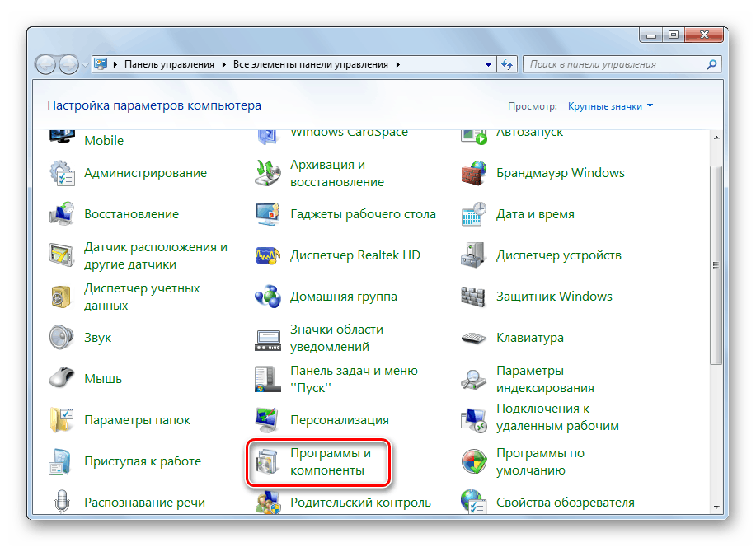This screenshot has width=756, height=547.
Task: Click the scrollbar up arrow
Action: point(716,138)
